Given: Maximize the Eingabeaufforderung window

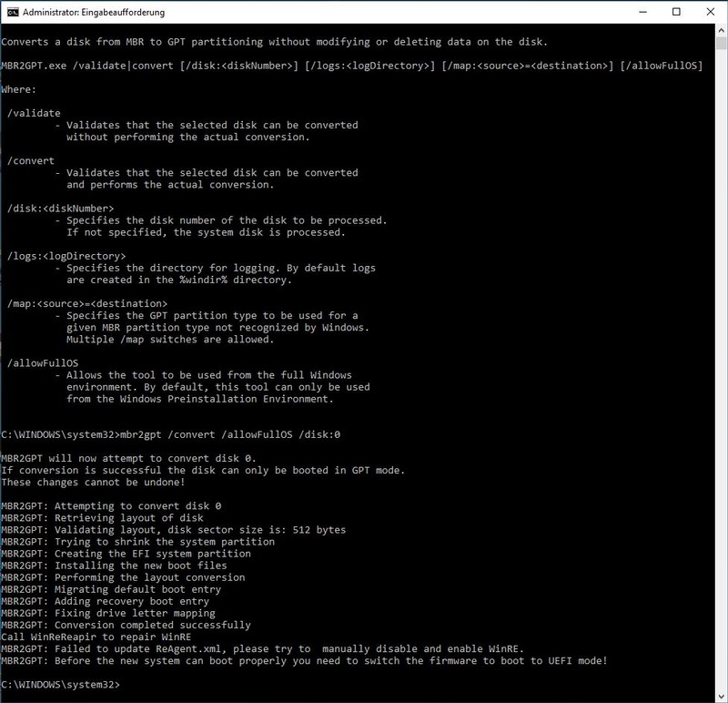Looking at the screenshot, I should pyautogui.click(x=676, y=12).
